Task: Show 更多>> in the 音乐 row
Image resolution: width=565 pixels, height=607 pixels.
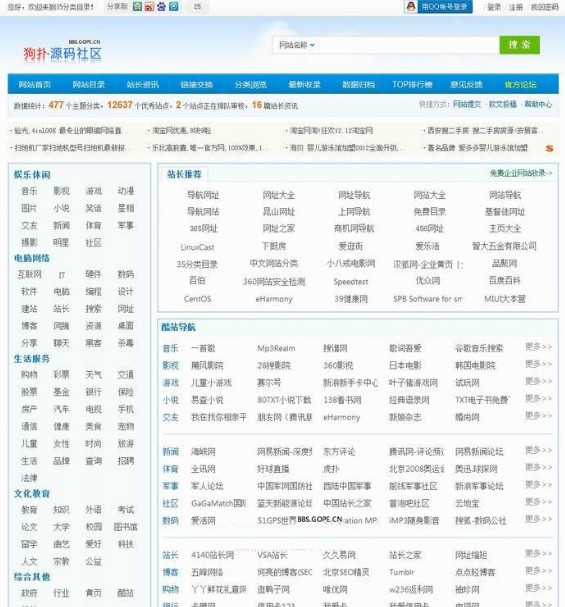Action: pyautogui.click(x=538, y=346)
